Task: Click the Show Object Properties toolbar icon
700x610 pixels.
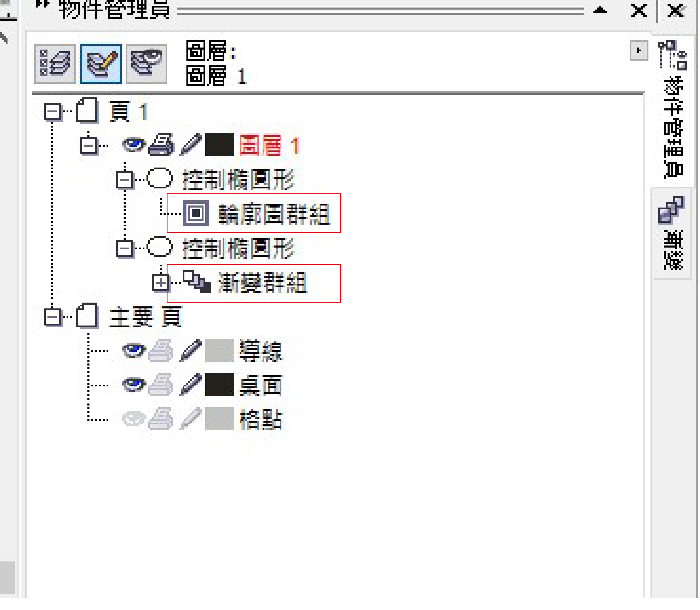Action: tap(55, 63)
